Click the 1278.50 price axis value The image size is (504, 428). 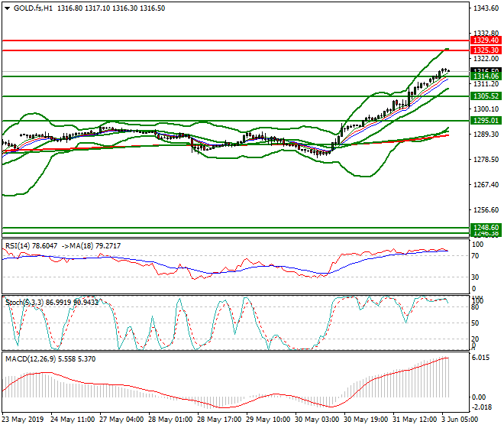(x=486, y=159)
